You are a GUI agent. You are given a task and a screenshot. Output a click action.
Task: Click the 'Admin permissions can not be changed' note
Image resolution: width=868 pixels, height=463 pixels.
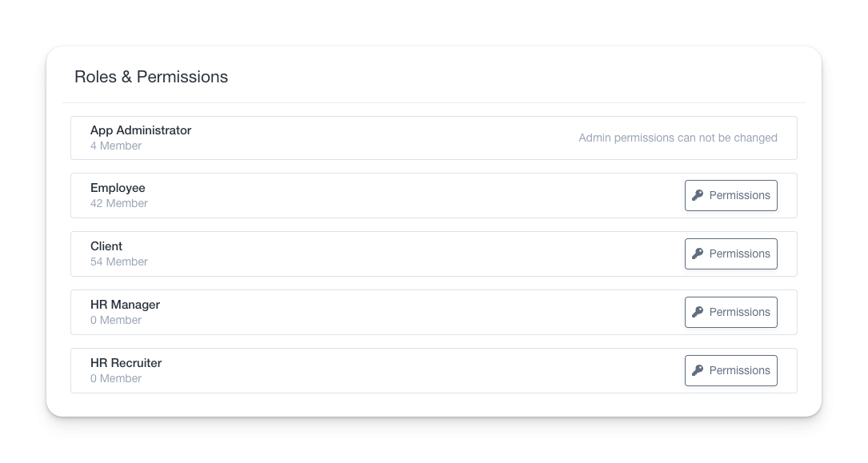click(x=678, y=138)
